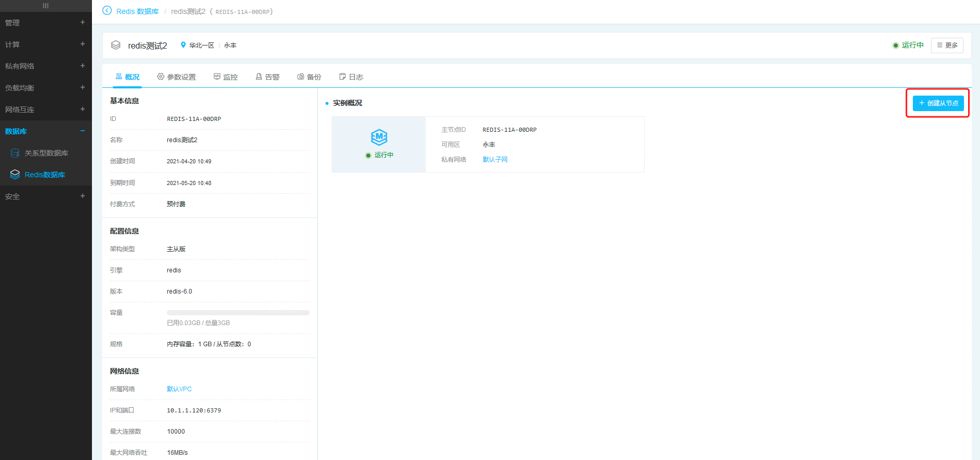Image resolution: width=980 pixels, height=460 pixels.
Task: Collapse the 数据库 sidebar section
Action: pos(83,131)
